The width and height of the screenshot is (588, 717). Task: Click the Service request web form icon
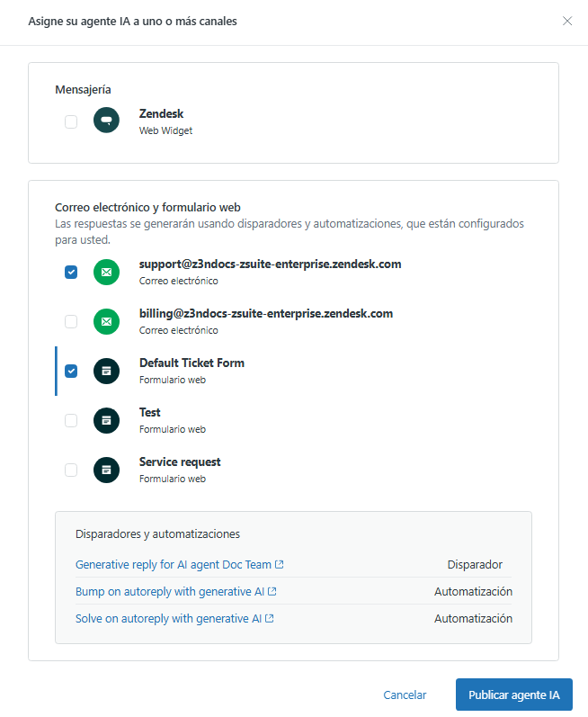(x=106, y=470)
